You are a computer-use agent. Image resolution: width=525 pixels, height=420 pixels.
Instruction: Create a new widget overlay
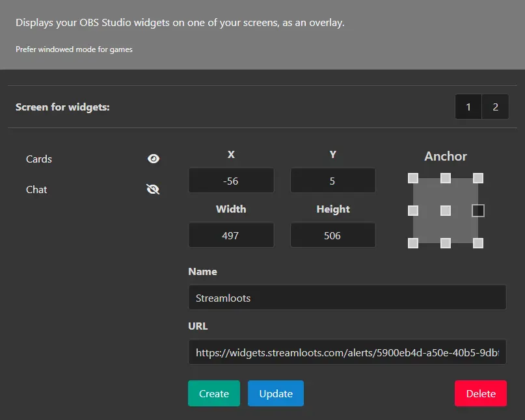pyautogui.click(x=214, y=393)
